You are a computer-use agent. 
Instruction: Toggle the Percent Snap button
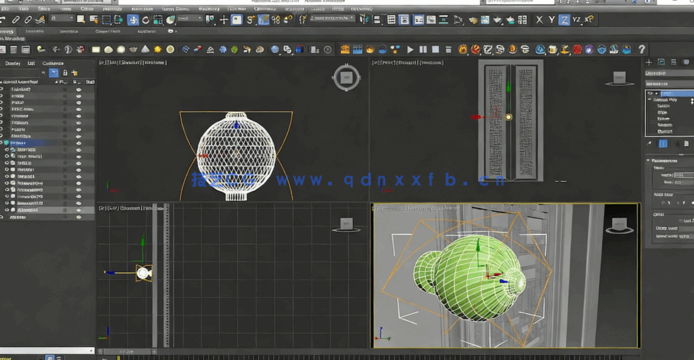(276, 19)
